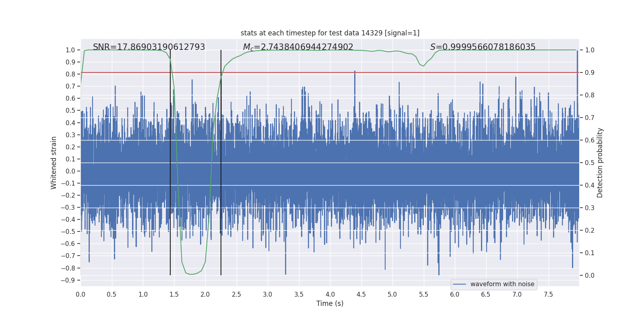
Task: Select the SNR=17.86903190612793 annotation
Action: point(149,47)
